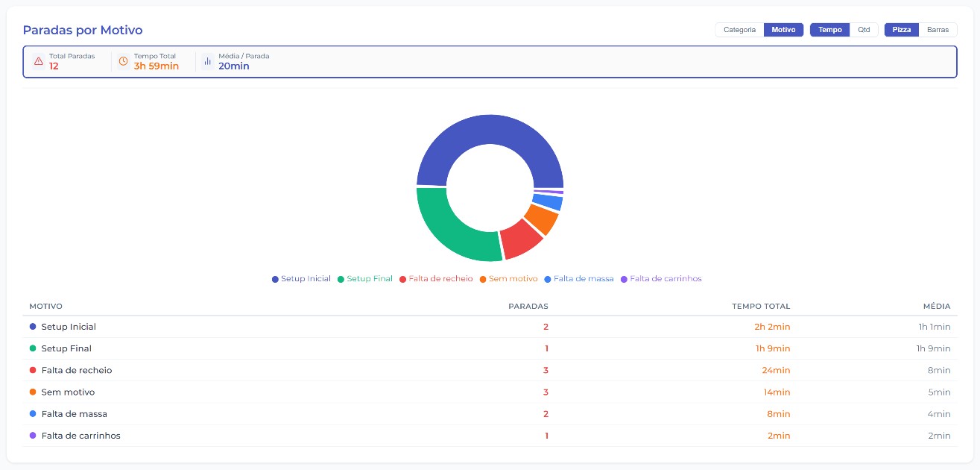
Task: Select the Pizza chart view
Action: pyautogui.click(x=902, y=30)
